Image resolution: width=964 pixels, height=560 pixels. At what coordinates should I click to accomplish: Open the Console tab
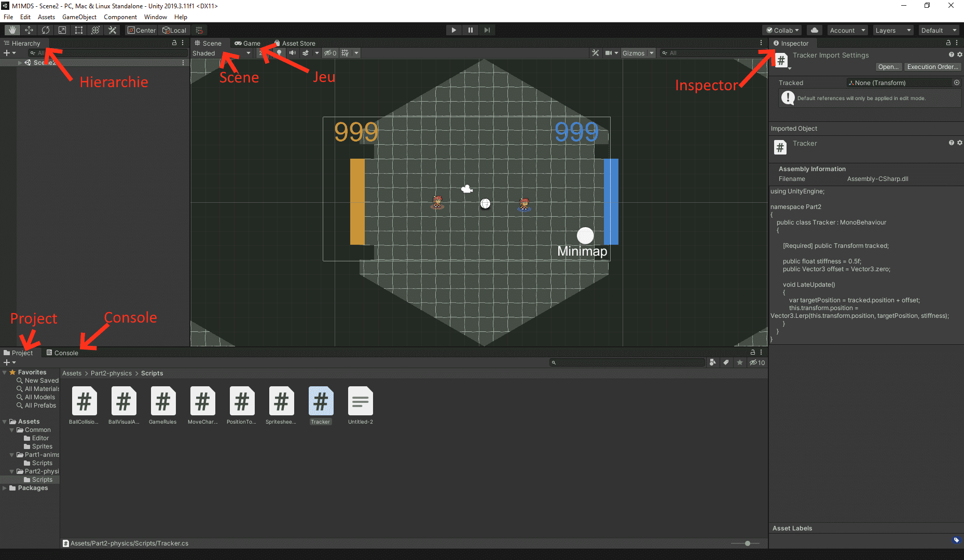[x=62, y=353]
